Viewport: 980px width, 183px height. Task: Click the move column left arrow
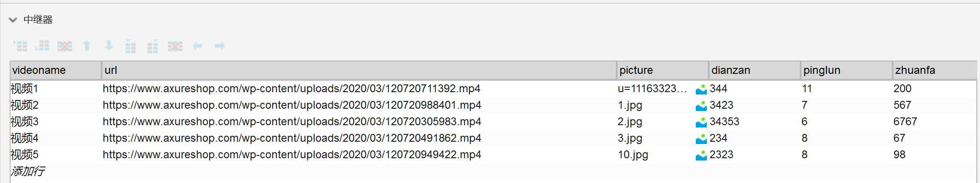tap(197, 46)
